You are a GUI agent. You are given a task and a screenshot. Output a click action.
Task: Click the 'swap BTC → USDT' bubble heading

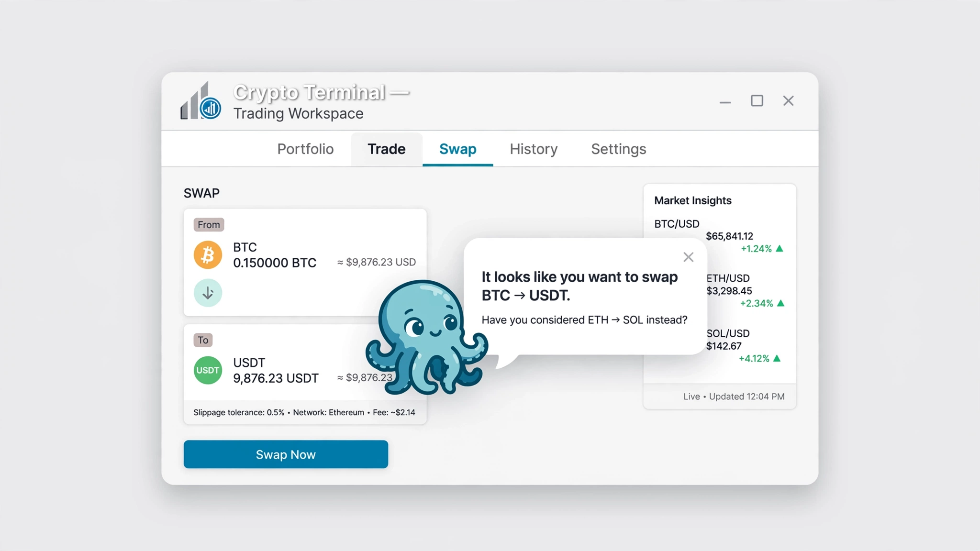pos(579,286)
